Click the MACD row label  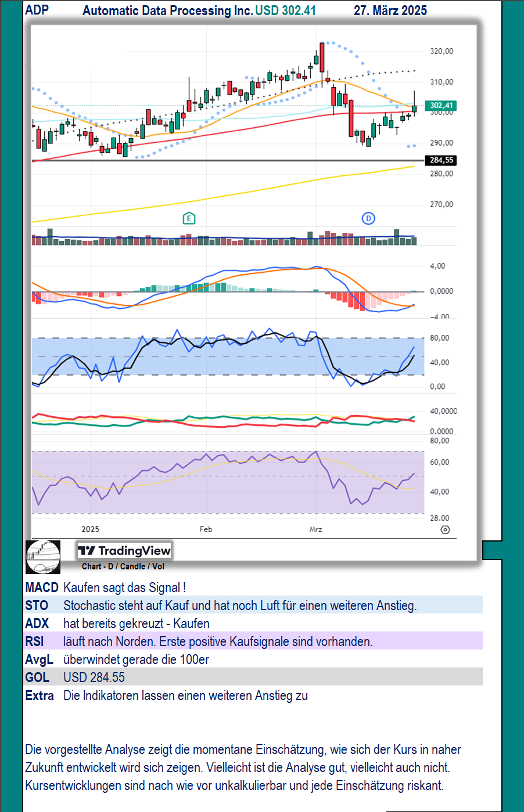(x=42, y=587)
